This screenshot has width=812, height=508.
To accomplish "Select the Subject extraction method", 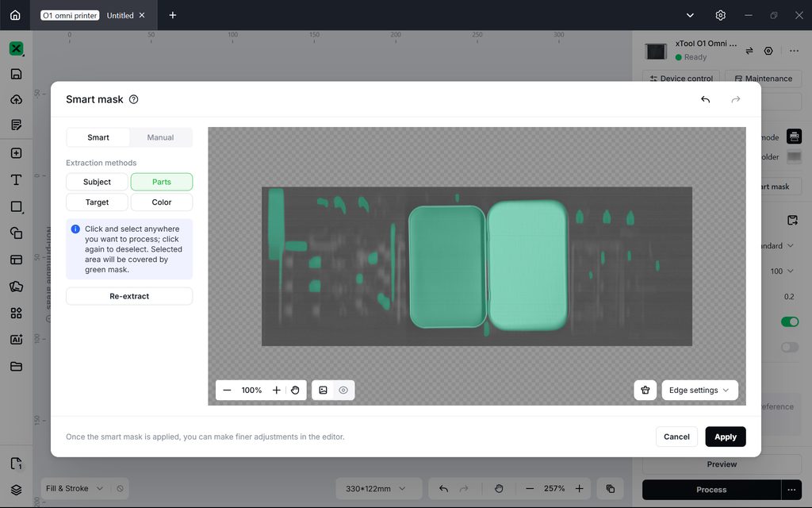I will coord(97,182).
